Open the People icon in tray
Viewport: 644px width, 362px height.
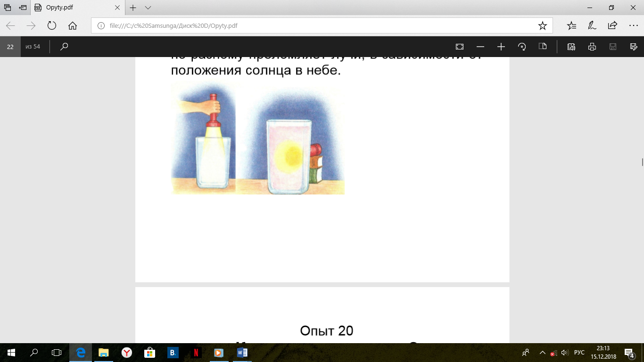pos(526,353)
